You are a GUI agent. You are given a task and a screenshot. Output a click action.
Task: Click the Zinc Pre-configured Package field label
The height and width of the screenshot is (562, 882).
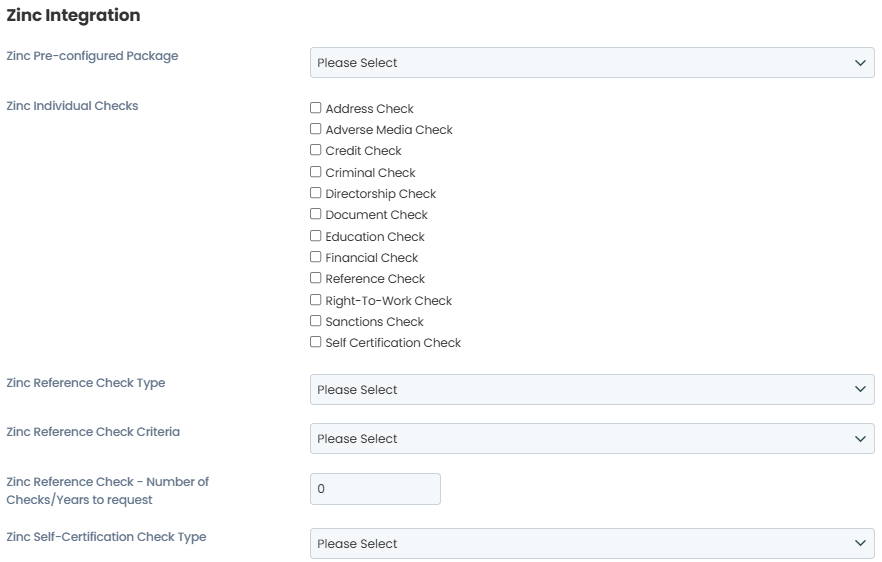[92, 56]
